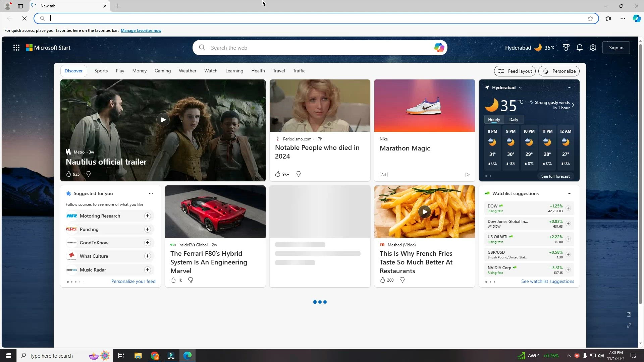
Task: Open Feed layout options
Action: point(515,71)
